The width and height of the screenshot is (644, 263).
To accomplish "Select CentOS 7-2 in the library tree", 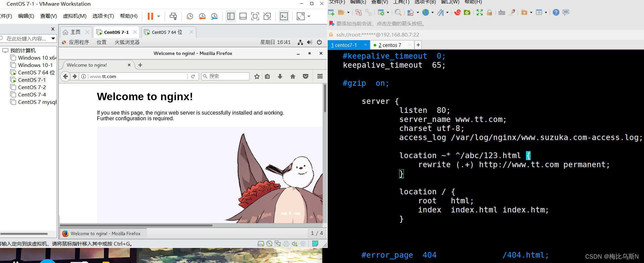I will coord(32,87).
